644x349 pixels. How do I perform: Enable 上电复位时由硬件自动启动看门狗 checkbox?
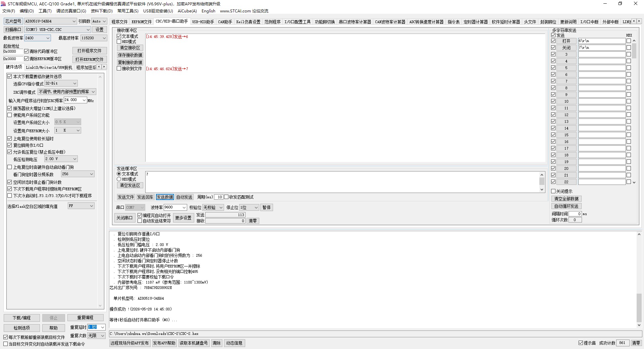10,167
